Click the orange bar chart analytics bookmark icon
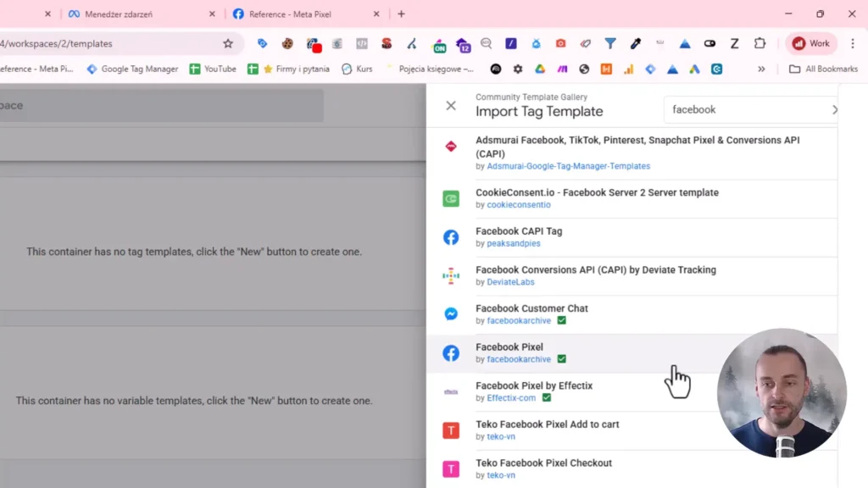This screenshot has width=868, height=488. pos(628,69)
